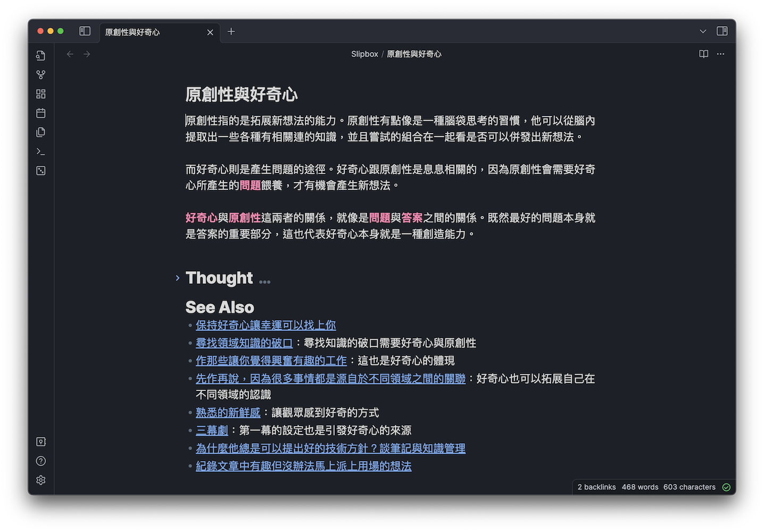
Task: Open the tab list dropdown chevron
Action: (x=703, y=31)
